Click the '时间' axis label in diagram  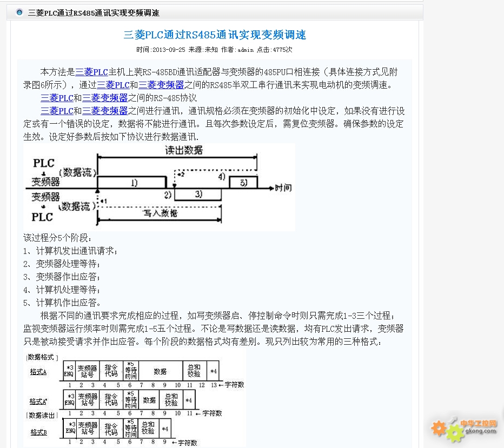pos(283,188)
